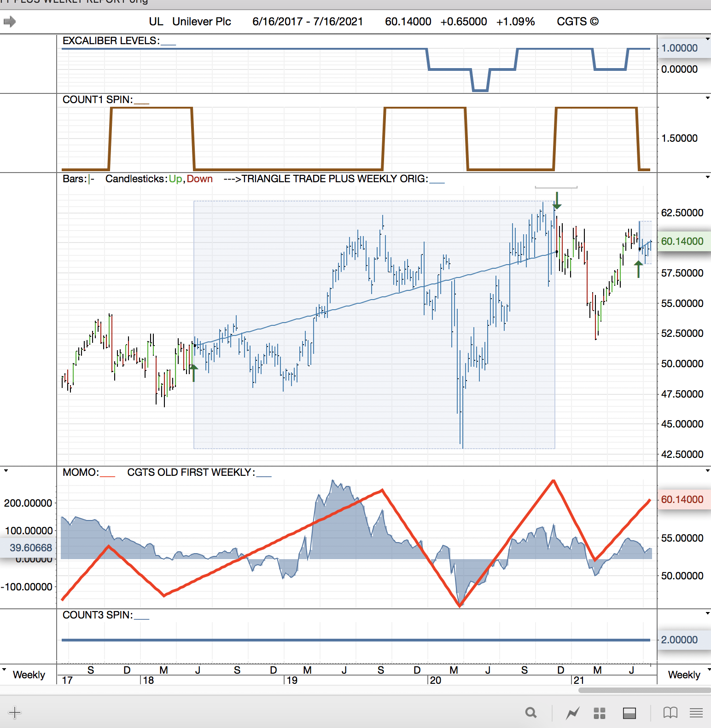Click the gray arrow icon beside the symbol header
The height and width of the screenshot is (728, 711).
[10, 22]
